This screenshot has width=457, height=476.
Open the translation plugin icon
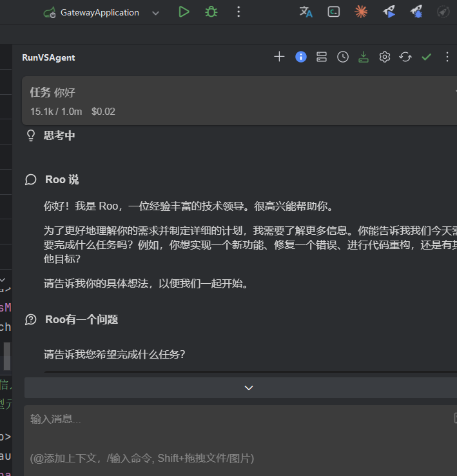(306, 12)
